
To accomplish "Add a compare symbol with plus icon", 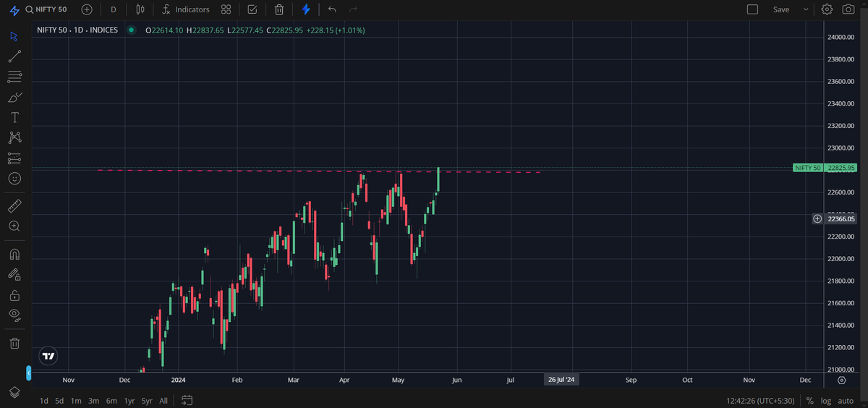I will point(87,9).
